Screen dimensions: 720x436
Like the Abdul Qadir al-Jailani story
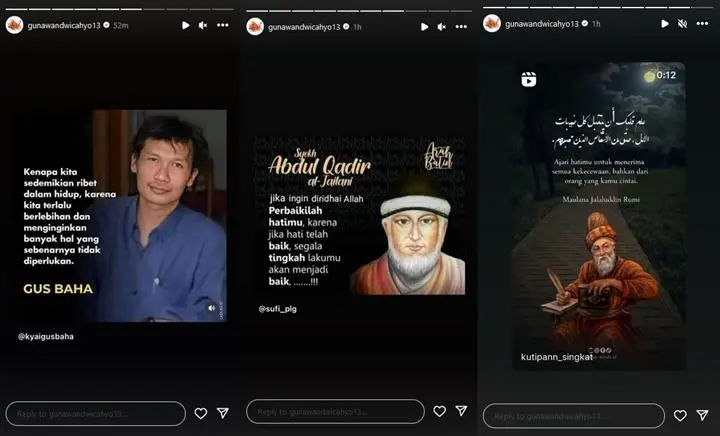(x=440, y=411)
